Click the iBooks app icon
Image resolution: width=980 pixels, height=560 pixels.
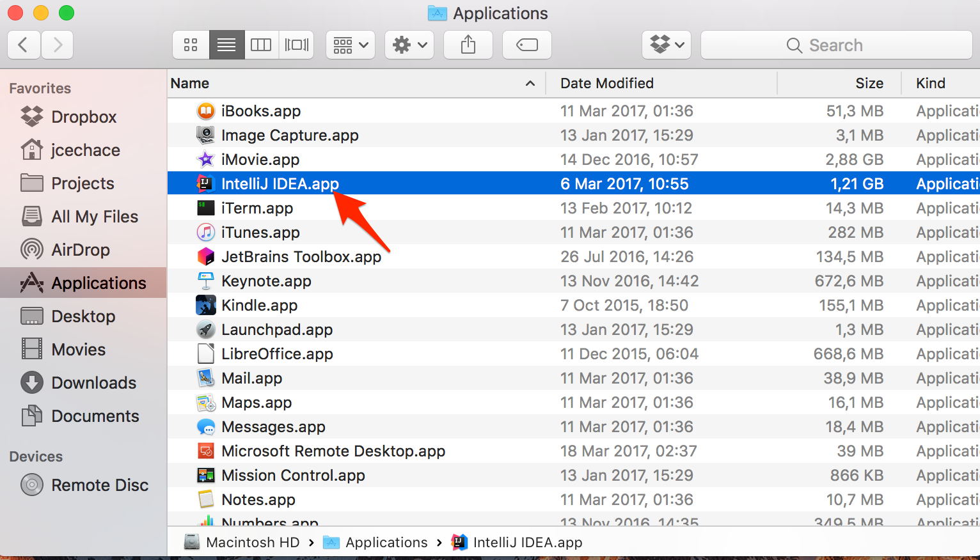[205, 111]
